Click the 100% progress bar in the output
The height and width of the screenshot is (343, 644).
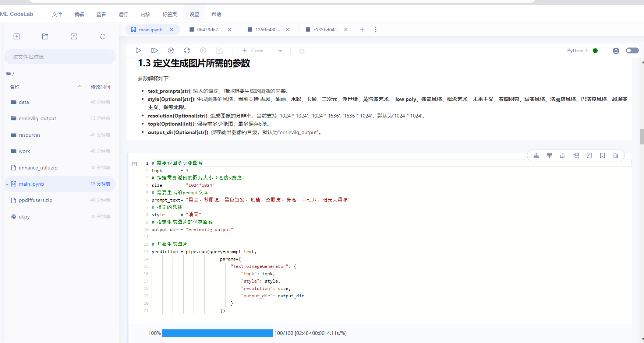[217, 333]
